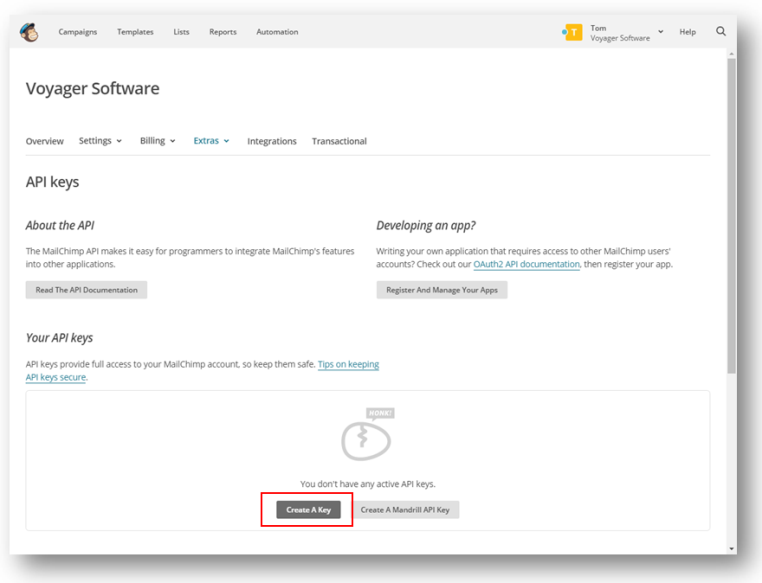This screenshot has height=583, width=762.
Task: Click Read The API Documentation button
Action: point(86,290)
